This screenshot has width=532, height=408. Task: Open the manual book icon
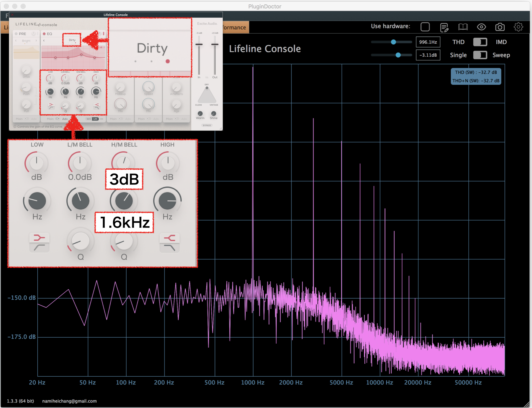(x=463, y=27)
